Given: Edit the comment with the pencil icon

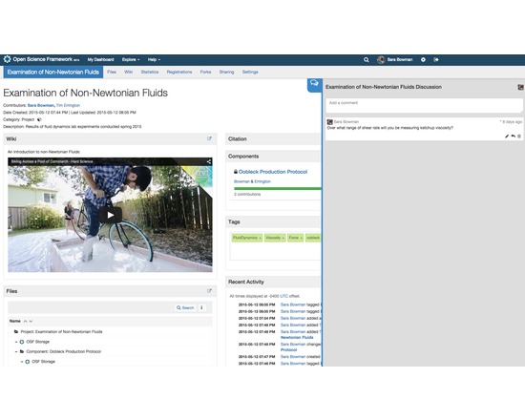Looking at the screenshot, I should [x=507, y=136].
